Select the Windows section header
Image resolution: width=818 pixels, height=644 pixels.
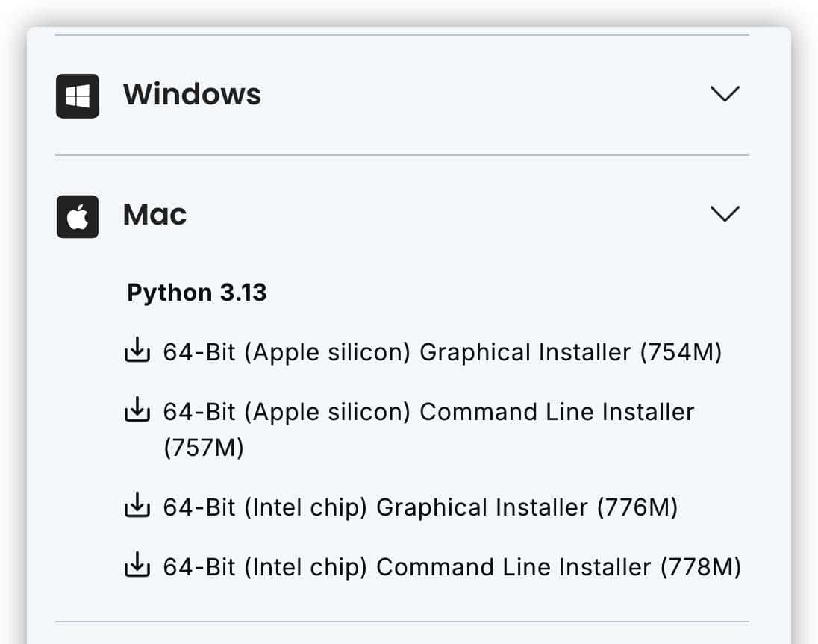(x=193, y=95)
